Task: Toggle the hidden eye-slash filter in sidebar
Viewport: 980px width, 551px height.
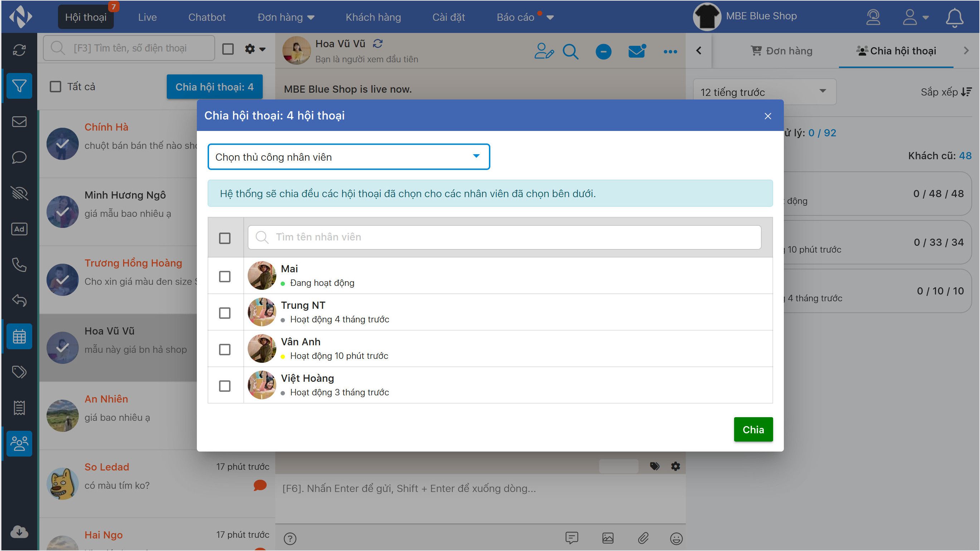Action: tap(19, 193)
